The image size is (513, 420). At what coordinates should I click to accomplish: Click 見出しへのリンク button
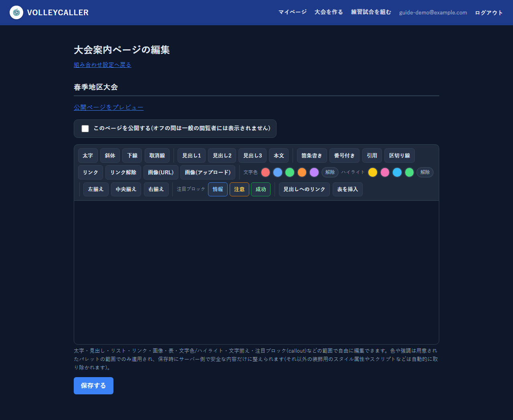pyautogui.click(x=304, y=189)
